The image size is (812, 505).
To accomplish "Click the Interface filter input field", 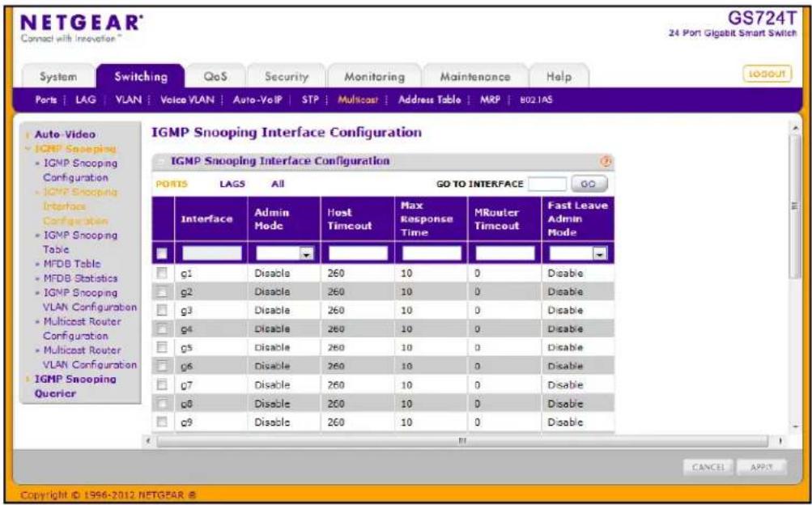I will 211,253.
